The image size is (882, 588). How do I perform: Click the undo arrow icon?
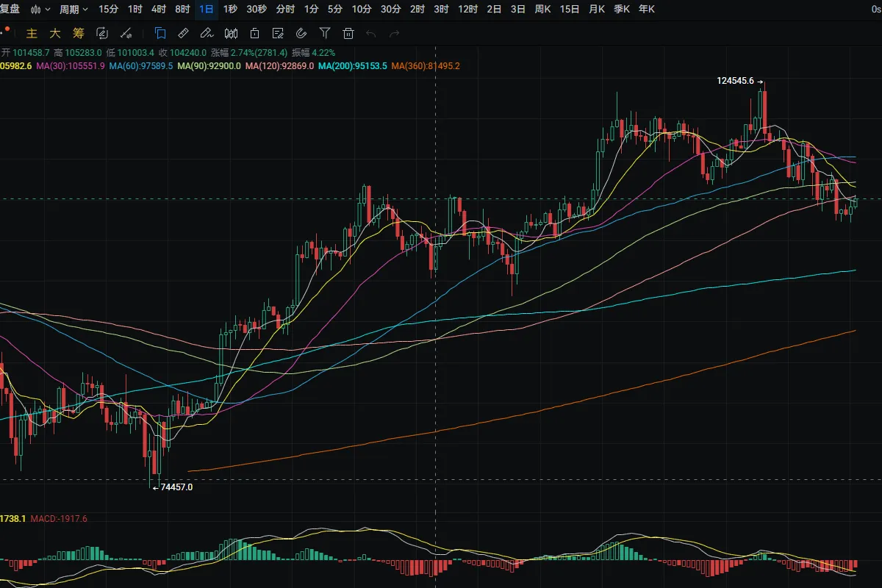click(x=371, y=34)
